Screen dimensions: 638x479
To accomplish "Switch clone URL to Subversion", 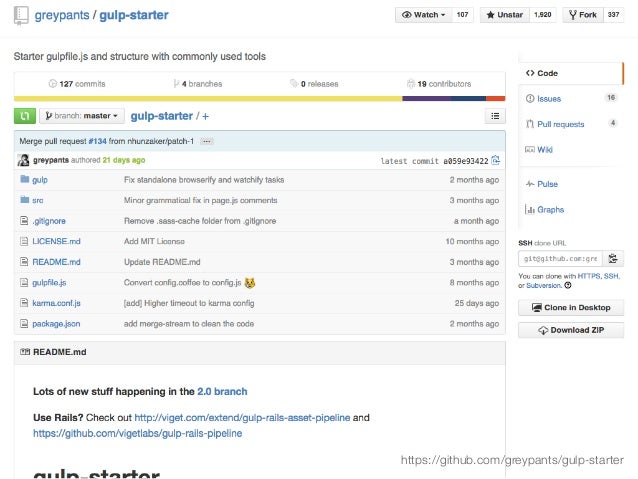I will [x=544, y=286].
